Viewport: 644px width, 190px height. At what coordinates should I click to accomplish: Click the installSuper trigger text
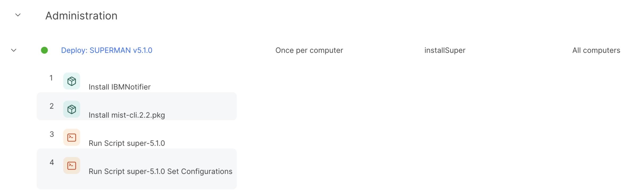click(445, 50)
